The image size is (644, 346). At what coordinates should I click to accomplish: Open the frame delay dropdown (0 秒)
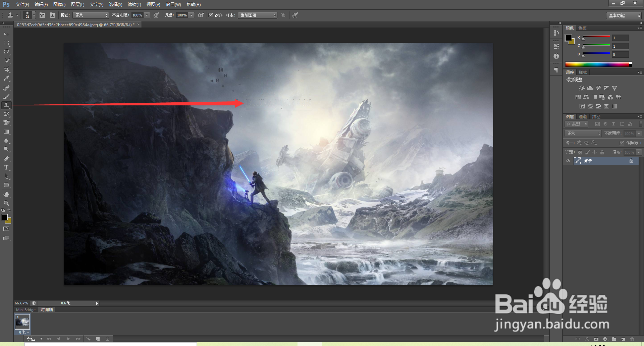pos(23,332)
